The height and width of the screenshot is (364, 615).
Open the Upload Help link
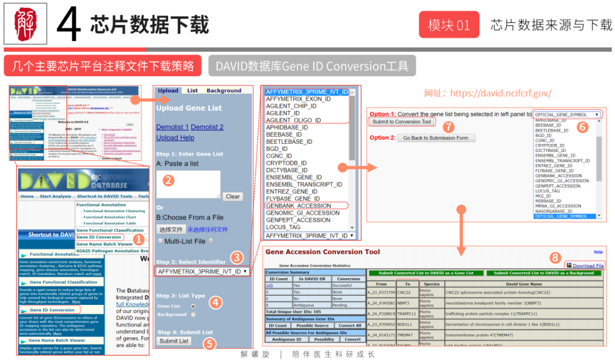[175, 138]
